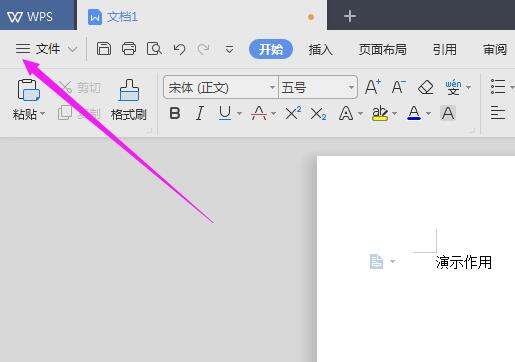Click the Save icon in quick toolbar

tap(104, 49)
